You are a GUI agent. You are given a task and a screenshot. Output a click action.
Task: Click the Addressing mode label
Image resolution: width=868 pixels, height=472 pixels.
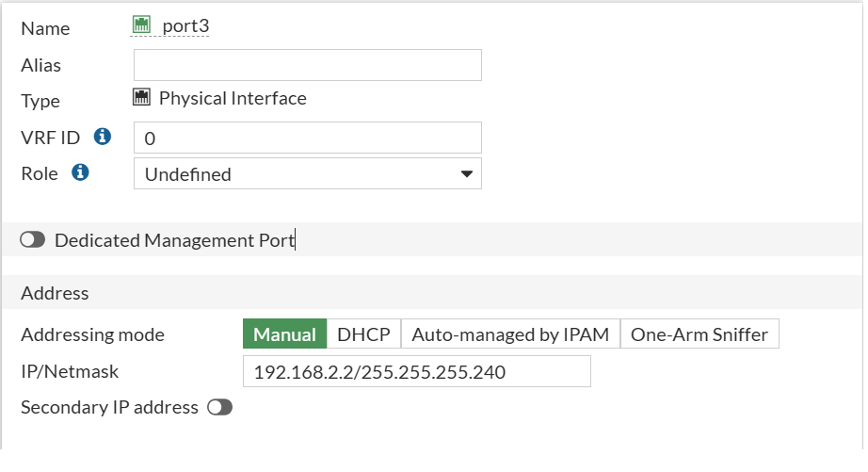92,334
